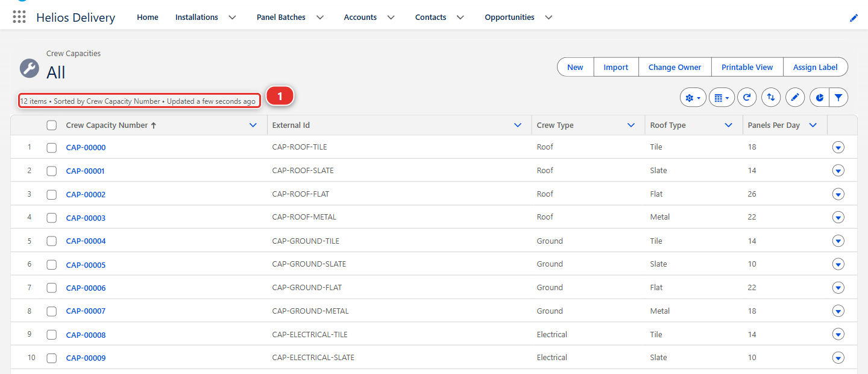Click the Import button
This screenshot has width=868, height=374.
pos(616,67)
